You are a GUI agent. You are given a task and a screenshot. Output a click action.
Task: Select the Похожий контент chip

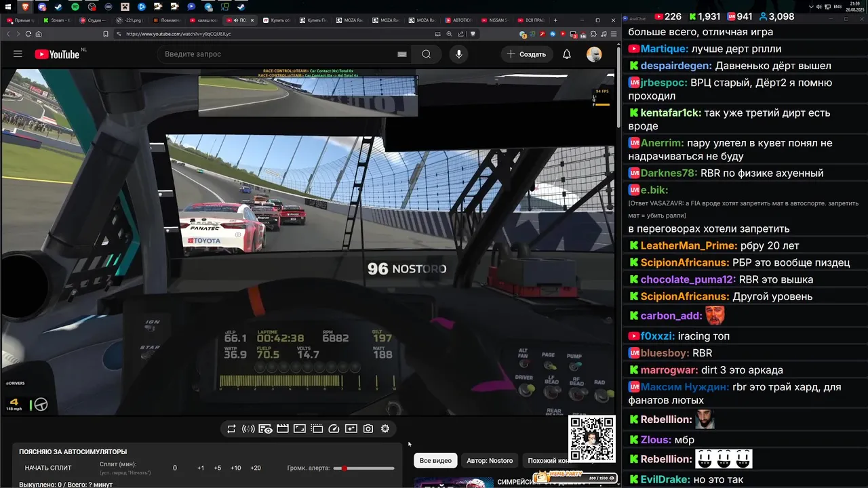pyautogui.click(x=549, y=461)
